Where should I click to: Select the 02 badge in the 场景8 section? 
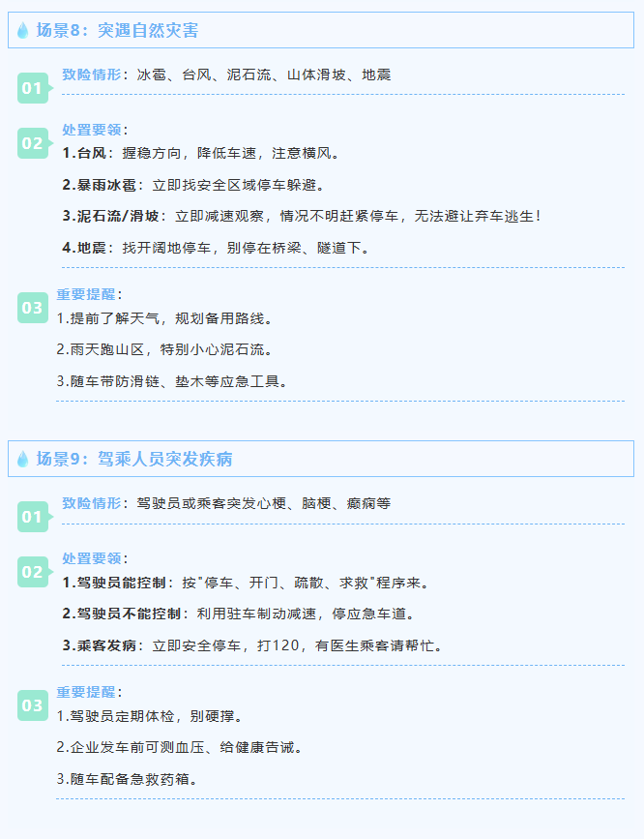32,143
